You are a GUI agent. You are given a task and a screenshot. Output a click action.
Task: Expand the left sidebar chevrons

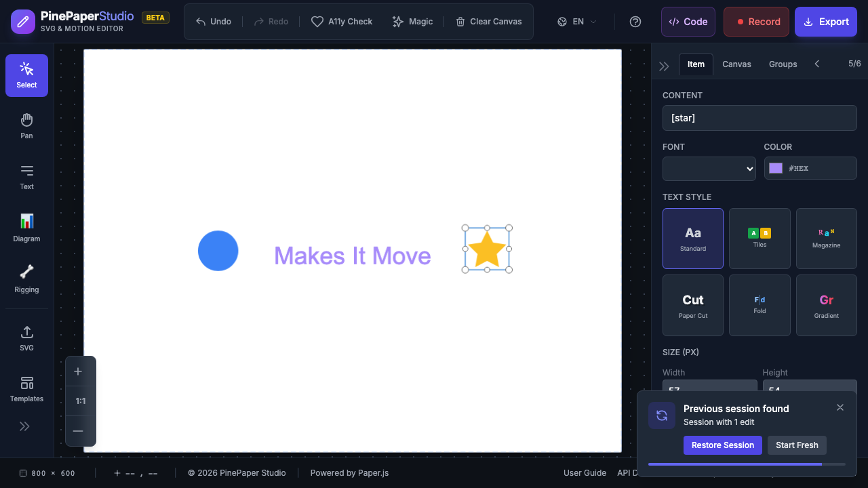24,426
